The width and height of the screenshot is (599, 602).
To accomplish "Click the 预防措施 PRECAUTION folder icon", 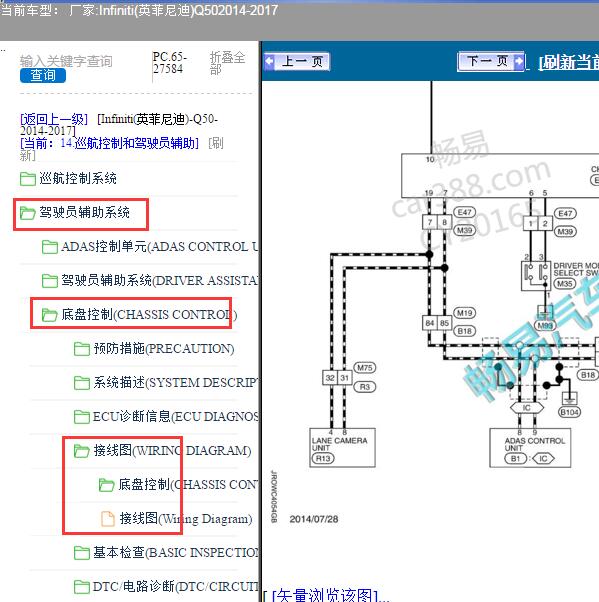I will pos(82,349).
